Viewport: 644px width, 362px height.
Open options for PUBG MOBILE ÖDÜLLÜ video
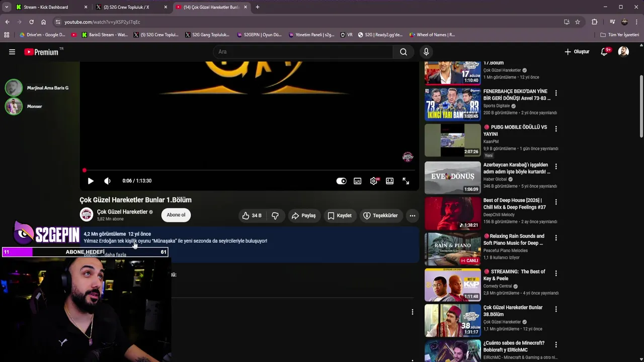[556, 129]
